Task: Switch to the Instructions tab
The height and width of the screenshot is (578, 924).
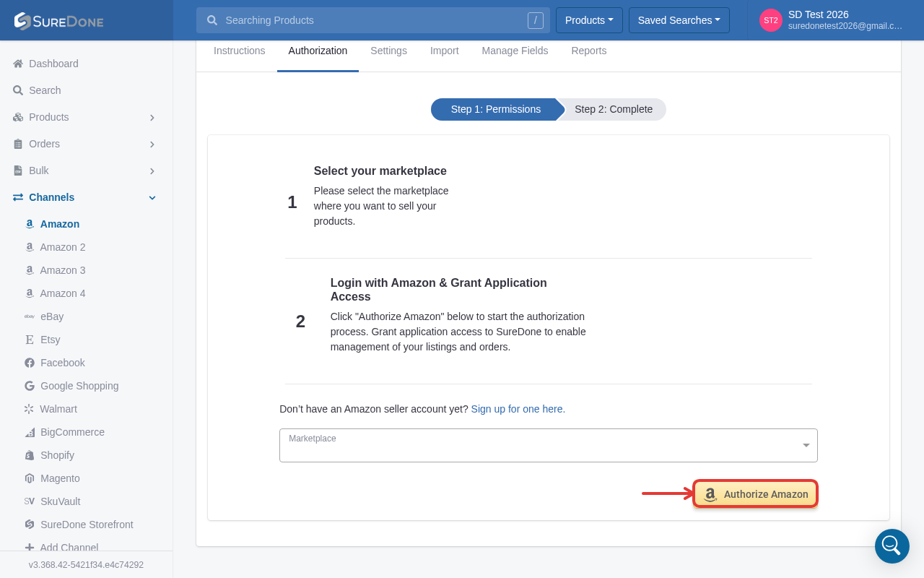Action: coord(240,51)
